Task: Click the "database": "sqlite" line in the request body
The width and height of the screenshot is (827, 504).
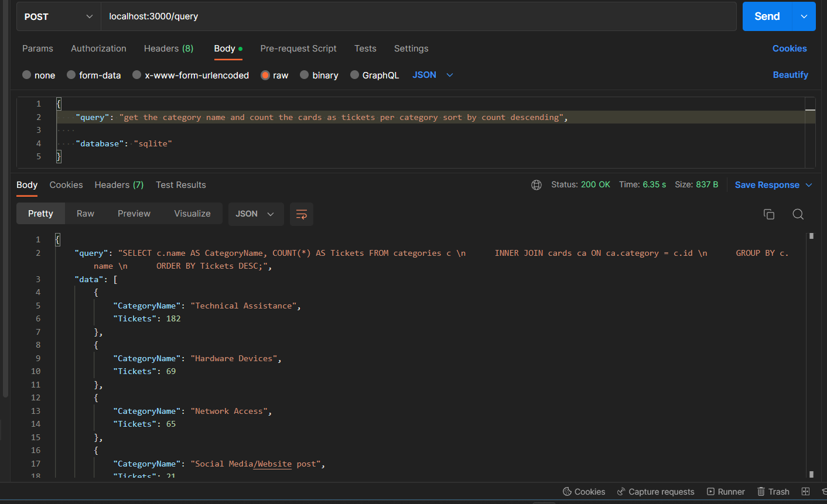Action: pyautogui.click(x=124, y=143)
